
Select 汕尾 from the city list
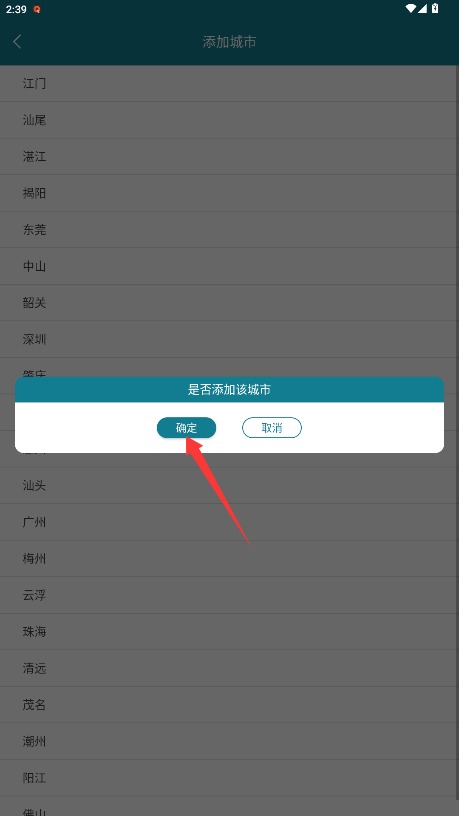coord(230,120)
